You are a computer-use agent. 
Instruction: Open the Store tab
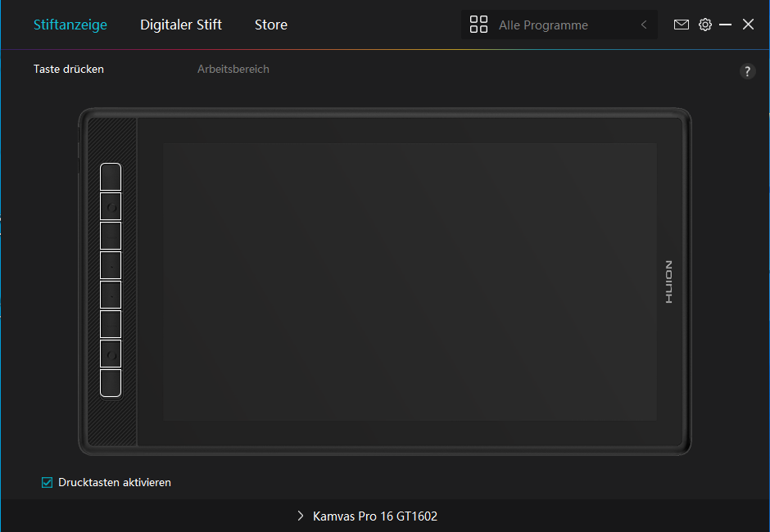click(x=270, y=25)
